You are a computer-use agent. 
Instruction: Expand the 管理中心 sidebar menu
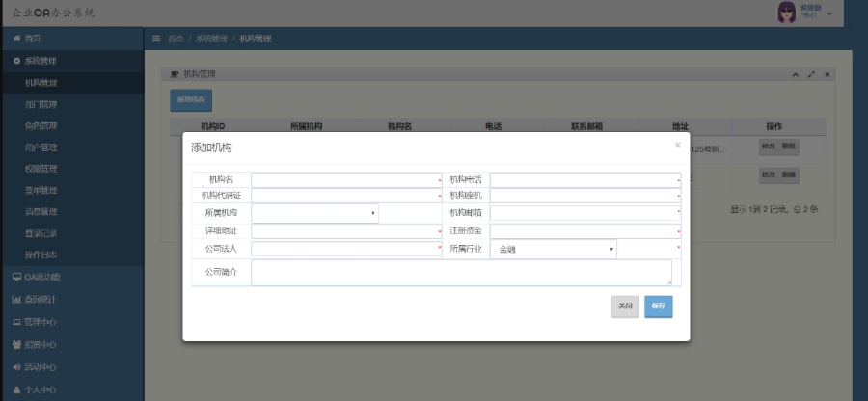pos(72,322)
